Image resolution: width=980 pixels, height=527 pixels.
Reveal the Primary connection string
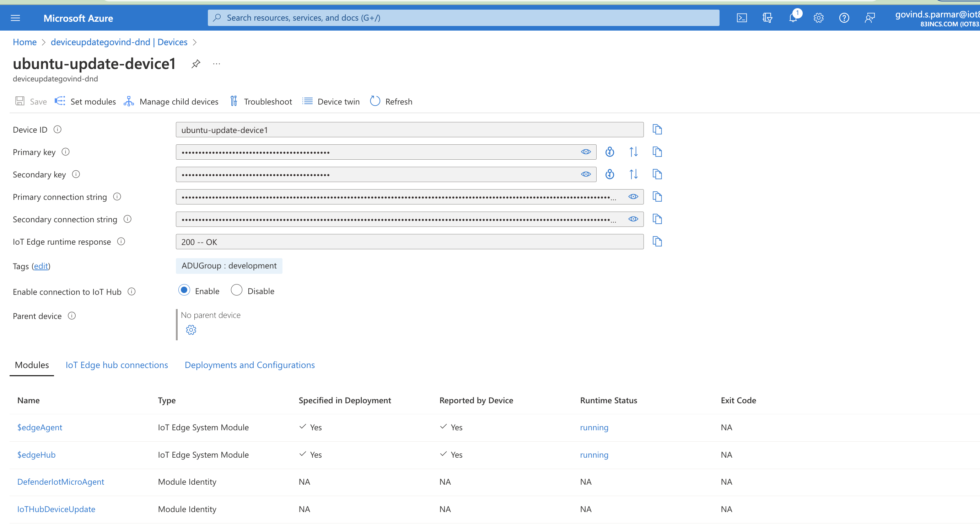point(633,197)
